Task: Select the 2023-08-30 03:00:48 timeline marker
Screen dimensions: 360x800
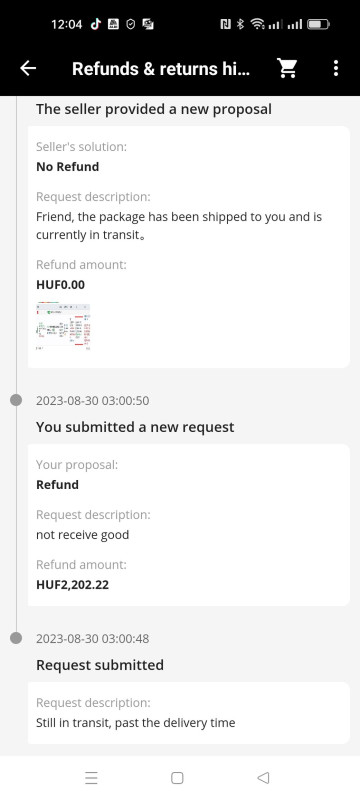Action: coord(16,638)
